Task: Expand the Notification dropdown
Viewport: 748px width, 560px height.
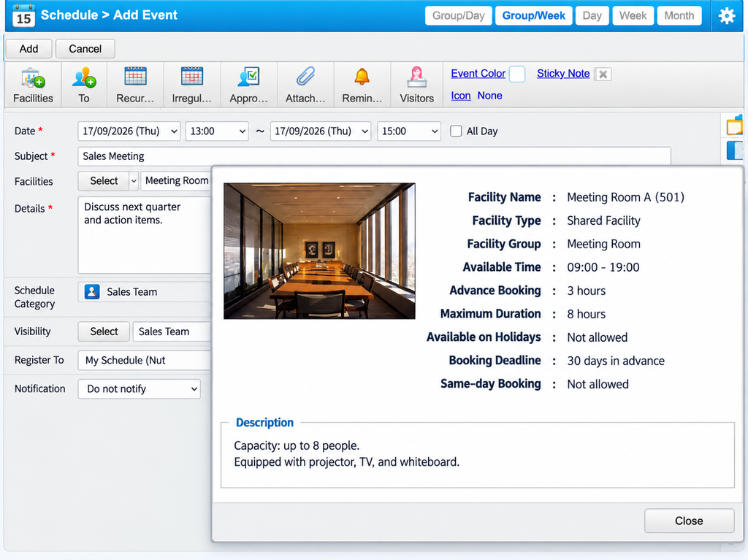Action: click(140, 388)
